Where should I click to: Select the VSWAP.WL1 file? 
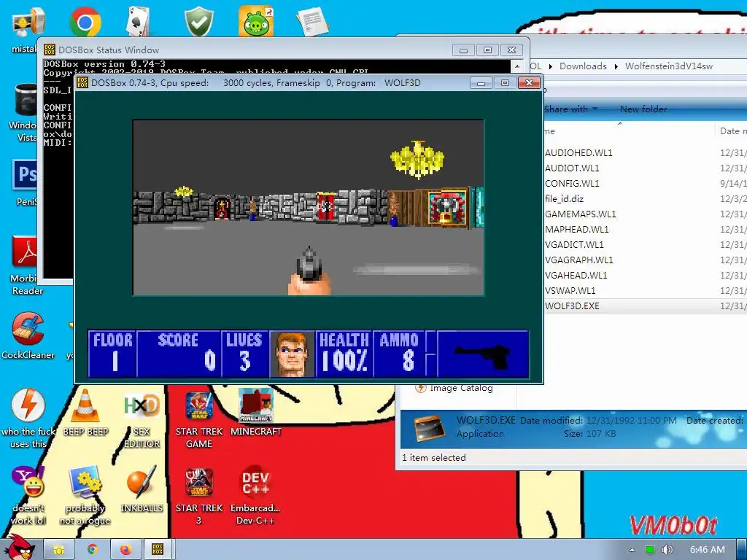click(x=570, y=290)
